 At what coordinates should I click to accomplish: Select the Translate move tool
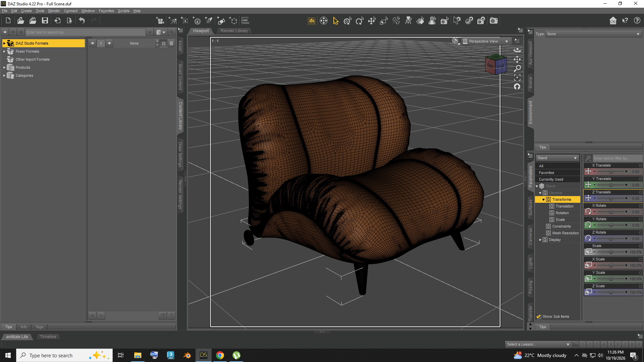pyautogui.click(x=372, y=21)
